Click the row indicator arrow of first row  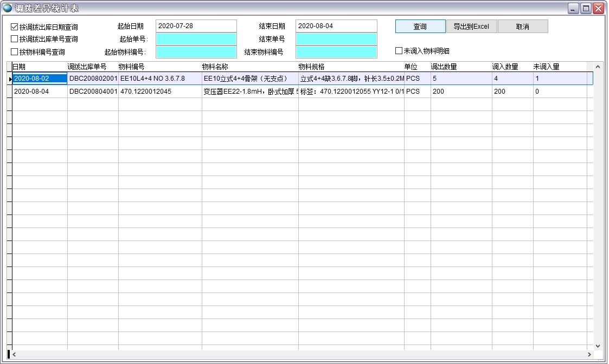coord(10,79)
